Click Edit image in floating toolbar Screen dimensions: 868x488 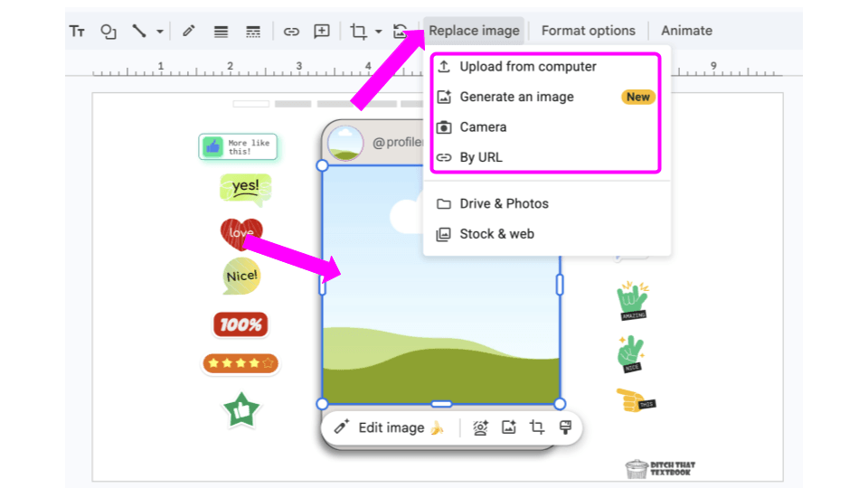coord(390,427)
